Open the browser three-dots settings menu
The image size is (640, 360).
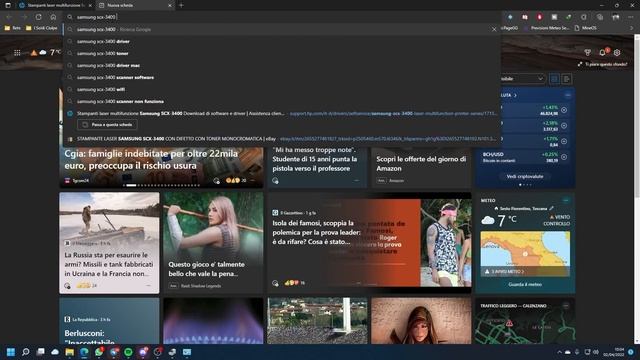click(x=631, y=17)
